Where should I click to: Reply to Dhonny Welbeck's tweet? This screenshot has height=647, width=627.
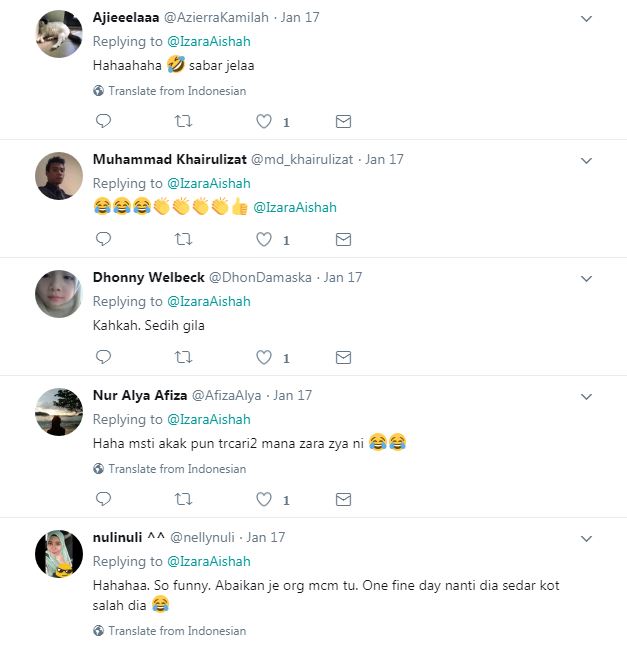[103, 357]
